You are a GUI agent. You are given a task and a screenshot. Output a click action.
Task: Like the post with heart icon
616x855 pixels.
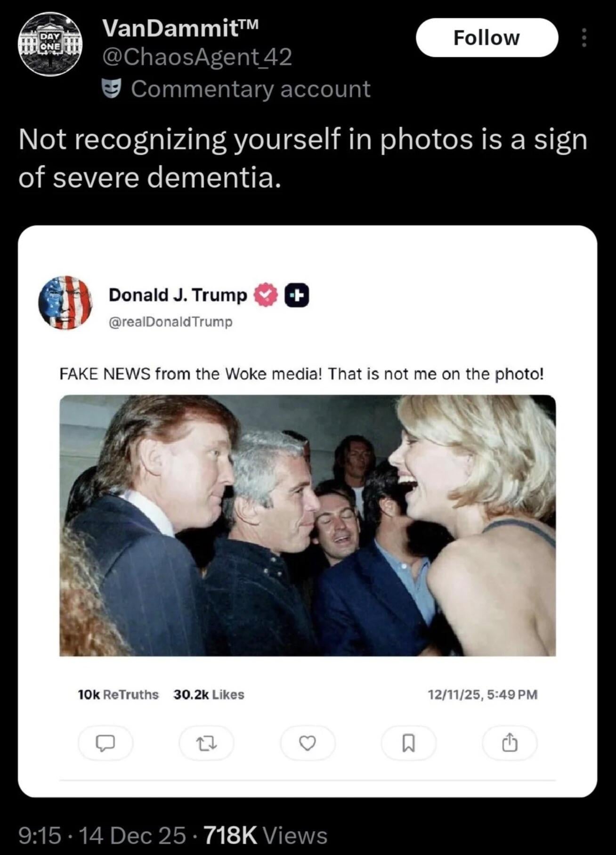(308, 743)
